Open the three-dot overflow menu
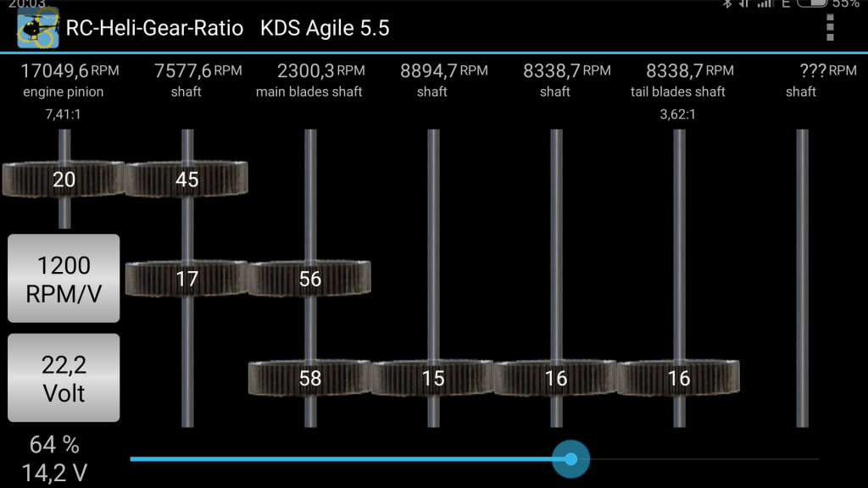 [830, 28]
